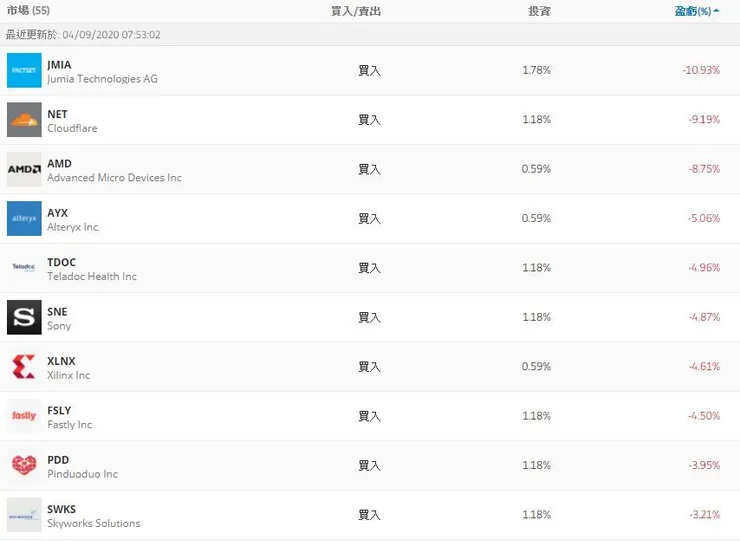The height and width of the screenshot is (541, 740).
Task: Click the Fastly logo icon
Action: point(24,416)
